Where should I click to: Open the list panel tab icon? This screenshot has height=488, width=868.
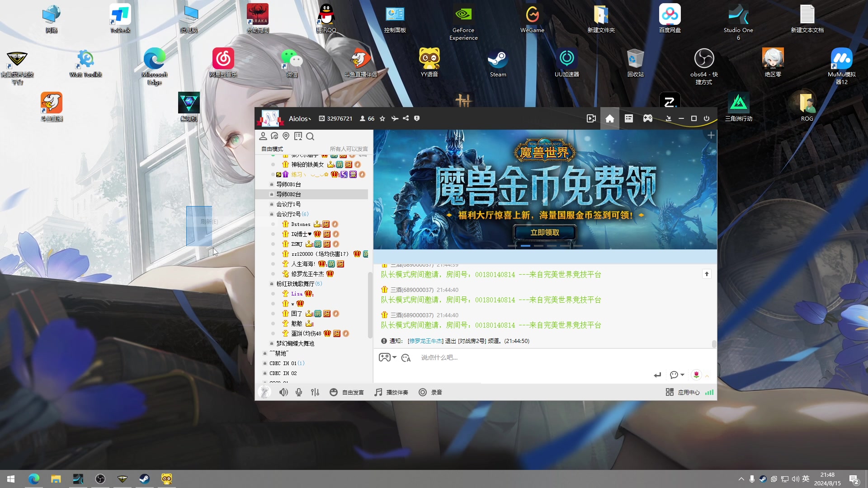(629, 118)
